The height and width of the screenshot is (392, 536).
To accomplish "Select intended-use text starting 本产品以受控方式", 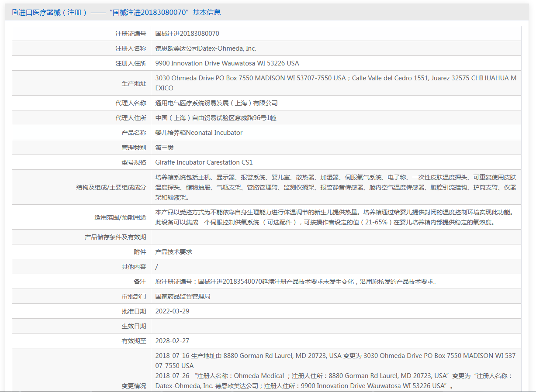I will click(x=334, y=217).
